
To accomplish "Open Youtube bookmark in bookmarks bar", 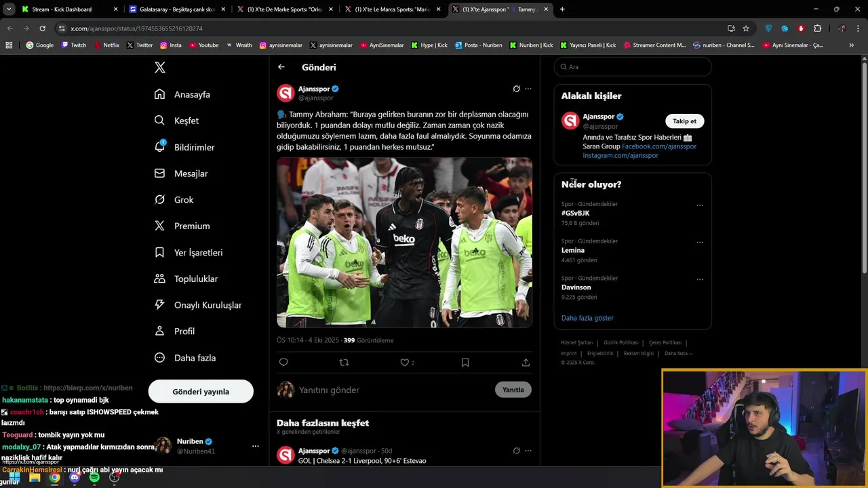I will point(204,45).
